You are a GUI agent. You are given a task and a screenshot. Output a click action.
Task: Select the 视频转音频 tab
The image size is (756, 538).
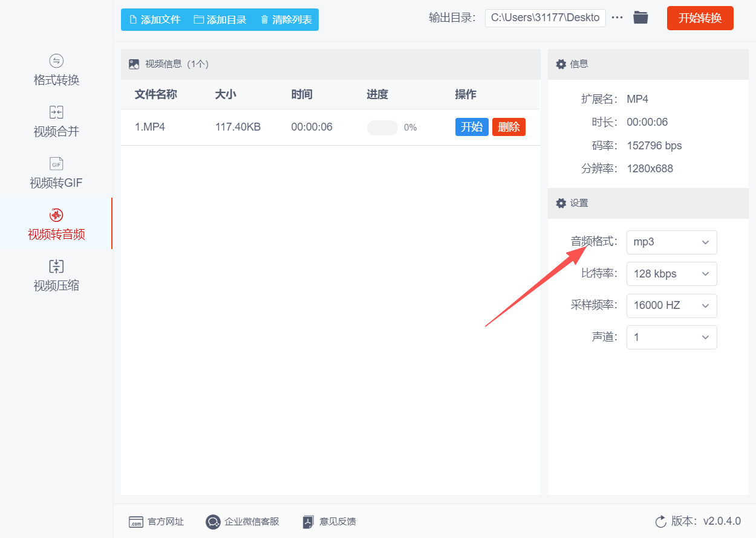[x=56, y=224]
